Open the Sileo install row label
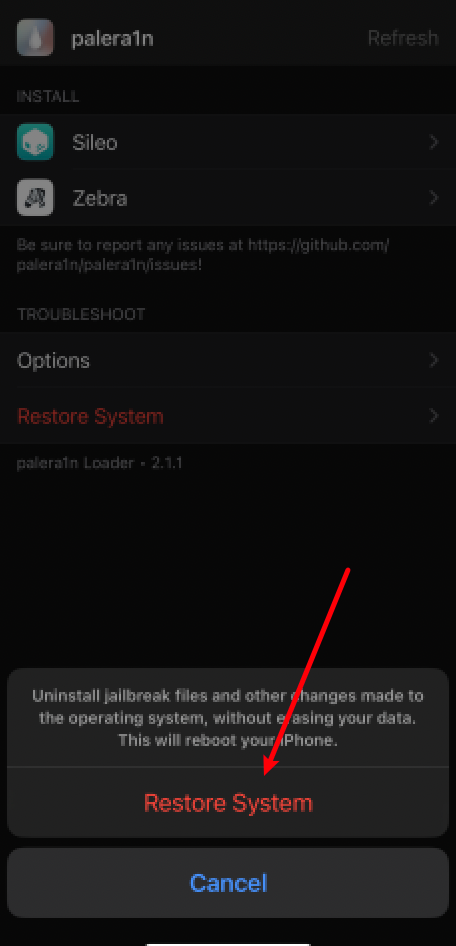The width and height of the screenshot is (456, 946). tap(95, 143)
